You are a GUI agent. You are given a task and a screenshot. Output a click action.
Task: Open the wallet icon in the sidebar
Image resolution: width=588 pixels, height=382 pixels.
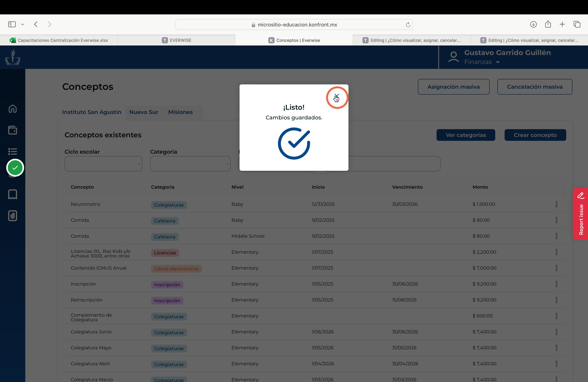13,130
